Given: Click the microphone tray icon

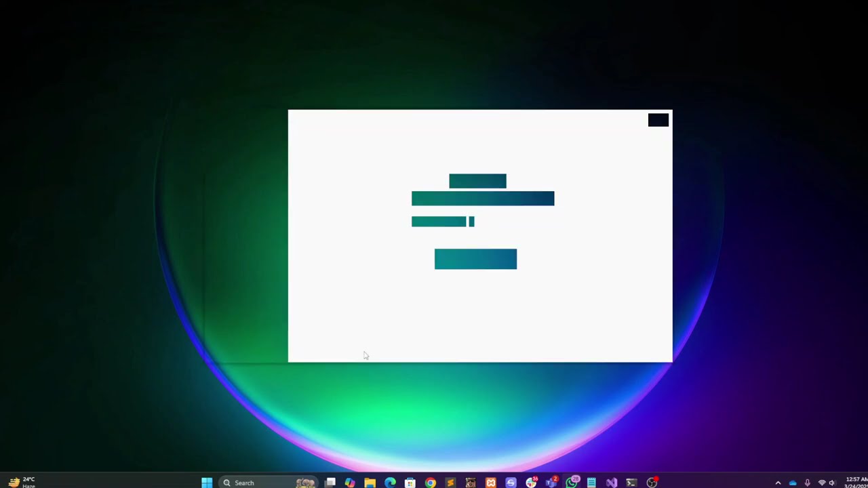Looking at the screenshot, I should tap(807, 483).
